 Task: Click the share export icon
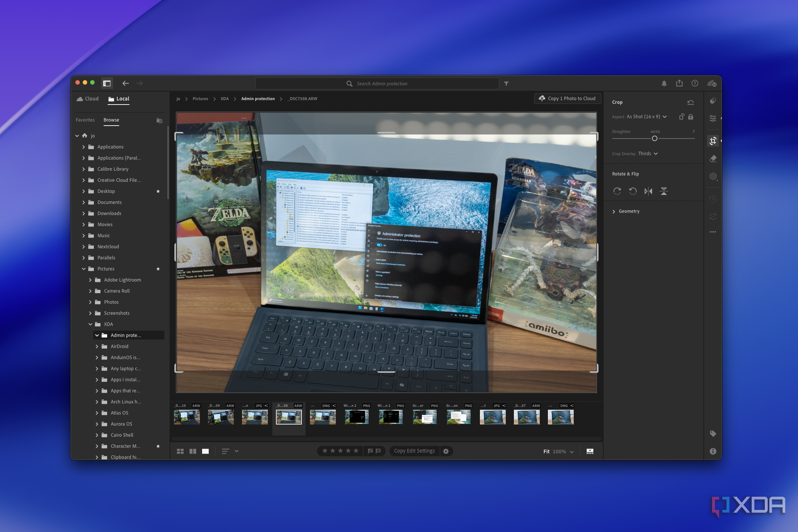click(x=679, y=83)
